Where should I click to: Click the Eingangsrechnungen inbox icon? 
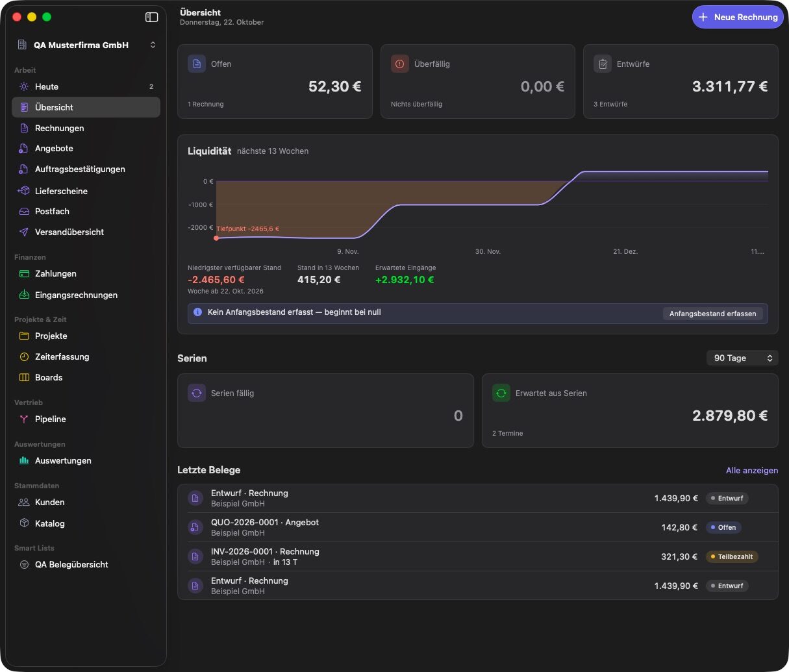tap(24, 295)
